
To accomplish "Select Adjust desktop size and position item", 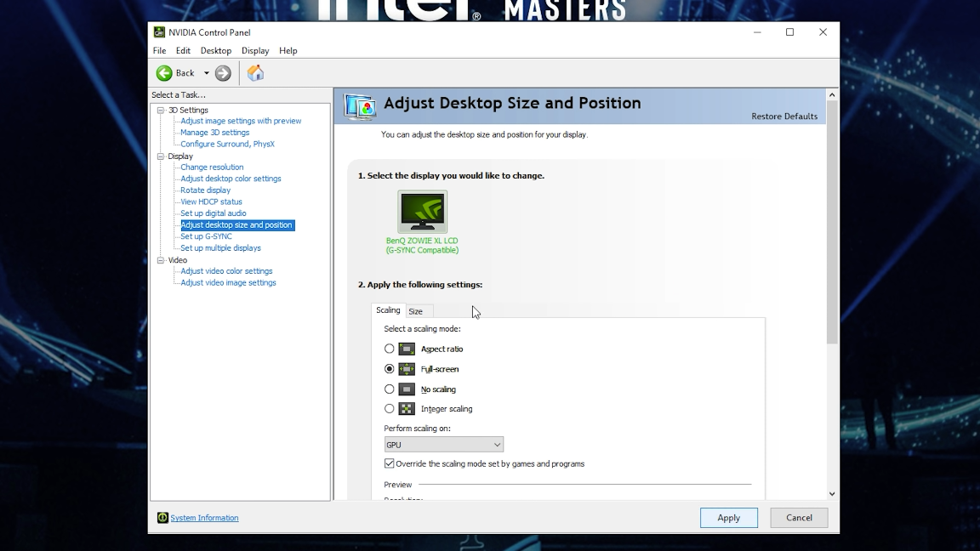I will [x=236, y=224].
